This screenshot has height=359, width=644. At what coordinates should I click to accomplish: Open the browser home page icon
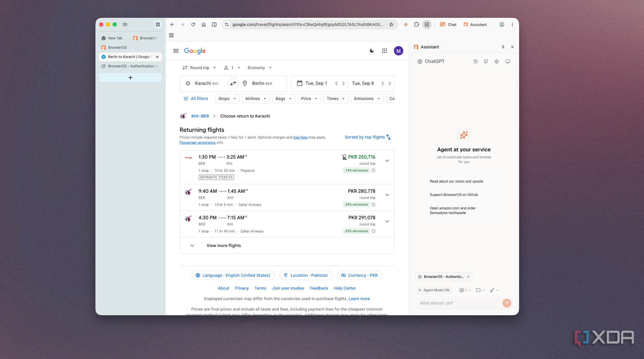(204, 24)
